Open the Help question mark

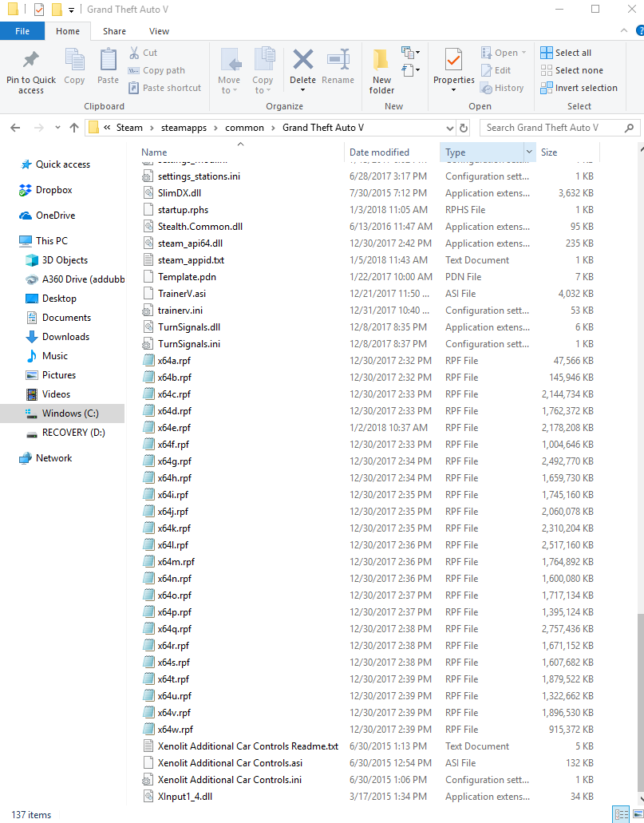640,30
